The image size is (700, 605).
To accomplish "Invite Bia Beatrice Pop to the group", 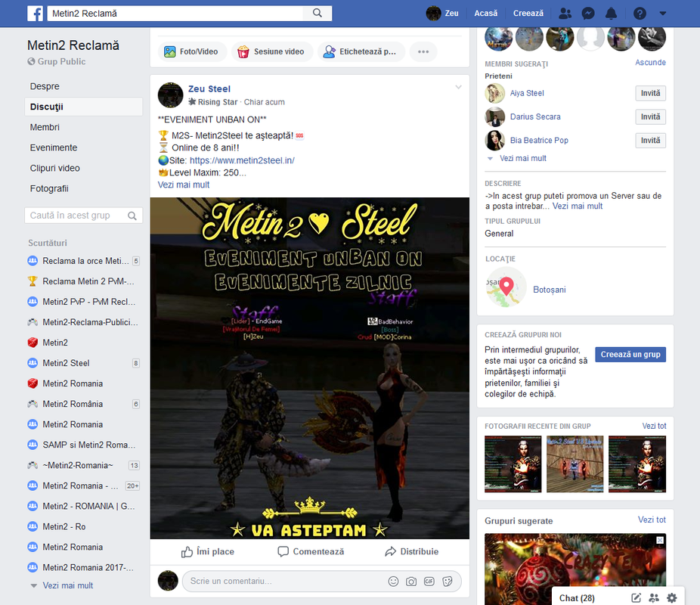I will tap(650, 141).
